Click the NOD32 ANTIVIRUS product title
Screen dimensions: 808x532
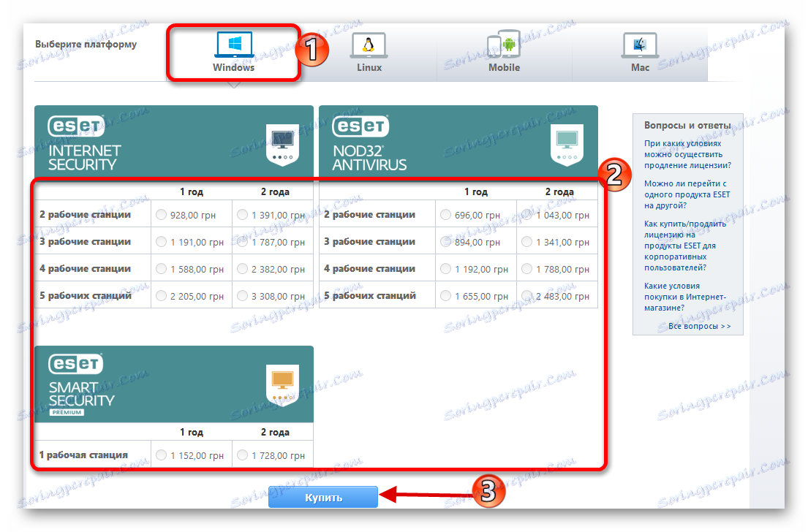click(369, 158)
